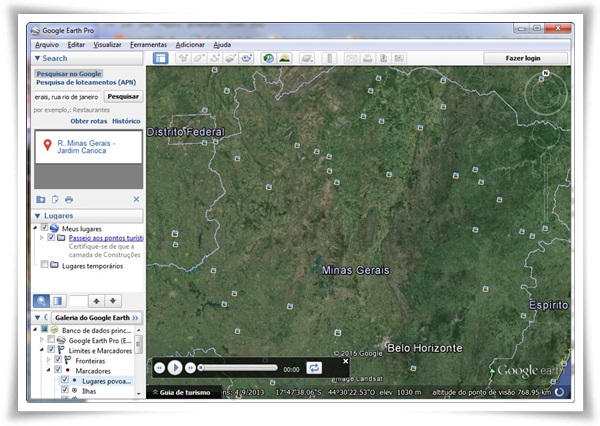Collapse the Banco de dados principal node

point(36,330)
